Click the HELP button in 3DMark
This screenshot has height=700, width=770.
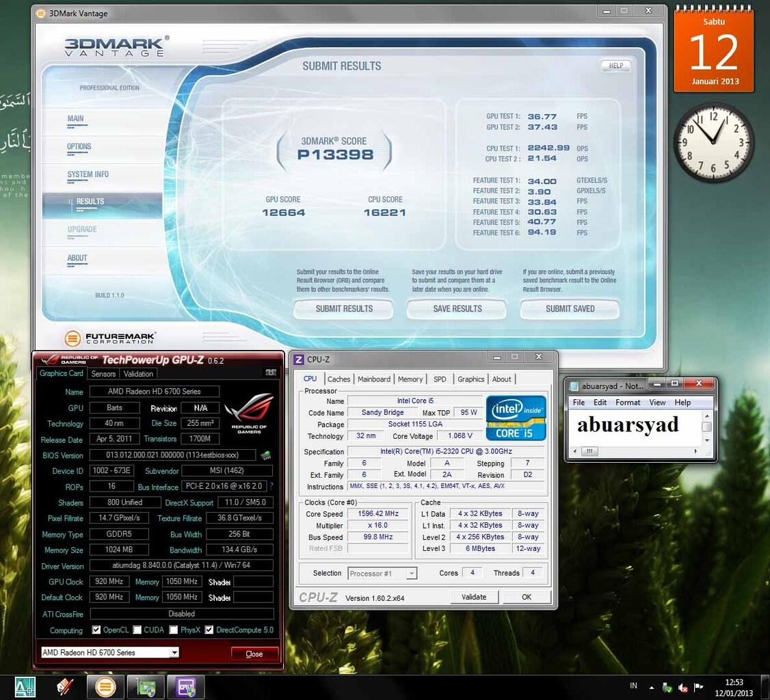coord(616,66)
